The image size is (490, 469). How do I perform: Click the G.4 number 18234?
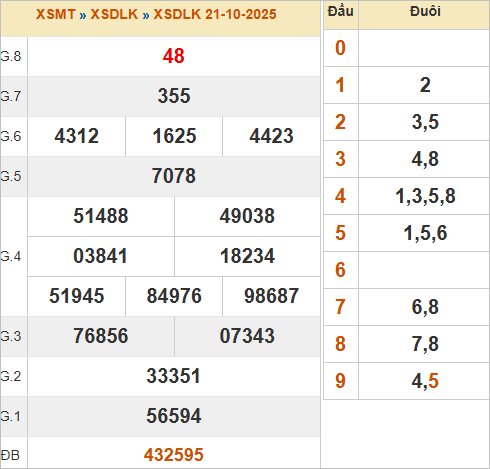[x=247, y=256]
